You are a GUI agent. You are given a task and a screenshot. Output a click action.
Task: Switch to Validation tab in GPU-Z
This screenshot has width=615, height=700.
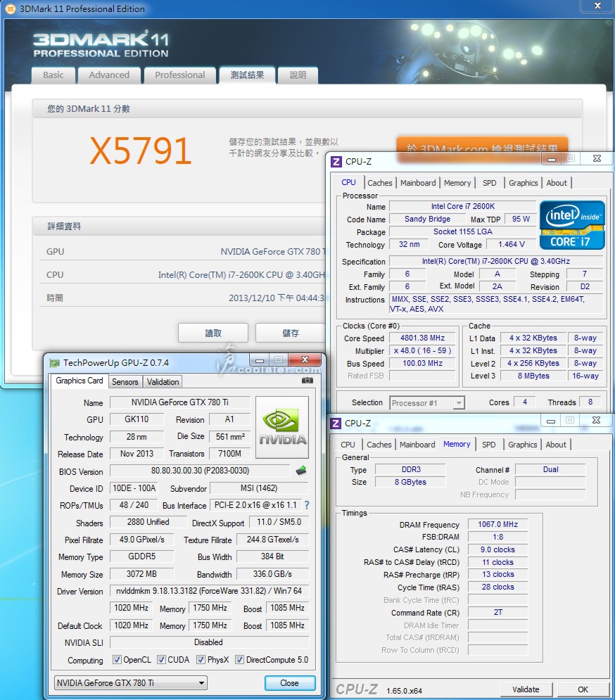(x=163, y=382)
